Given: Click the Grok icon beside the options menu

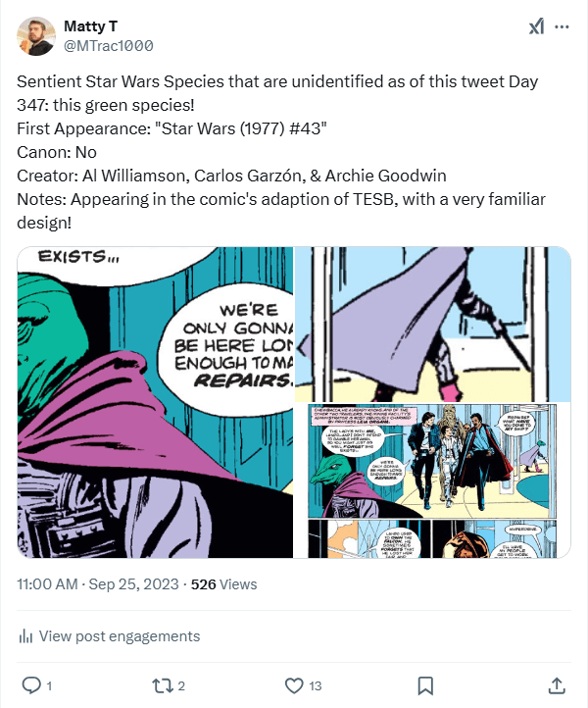Looking at the screenshot, I should (536, 27).
